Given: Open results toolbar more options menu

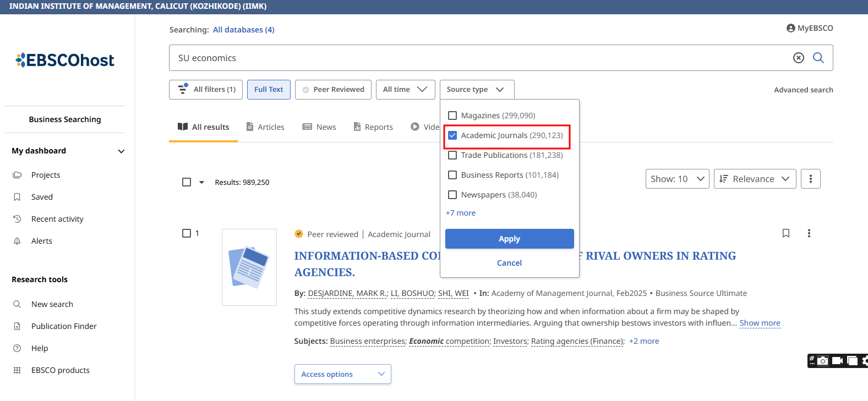Looking at the screenshot, I should tap(810, 179).
